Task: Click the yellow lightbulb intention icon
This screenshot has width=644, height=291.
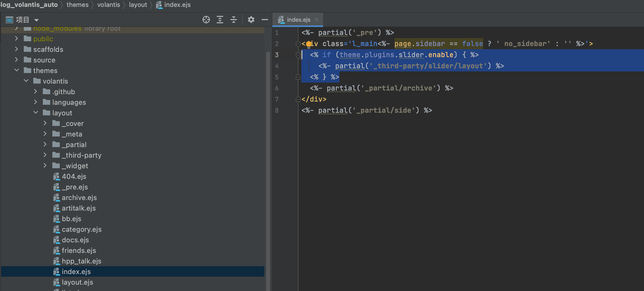Action: pyautogui.click(x=309, y=44)
